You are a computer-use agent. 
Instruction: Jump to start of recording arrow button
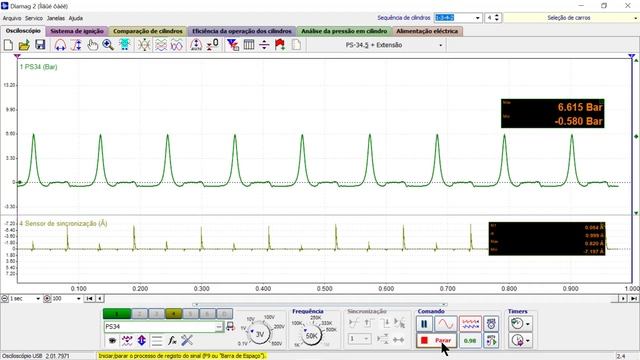coord(89,299)
